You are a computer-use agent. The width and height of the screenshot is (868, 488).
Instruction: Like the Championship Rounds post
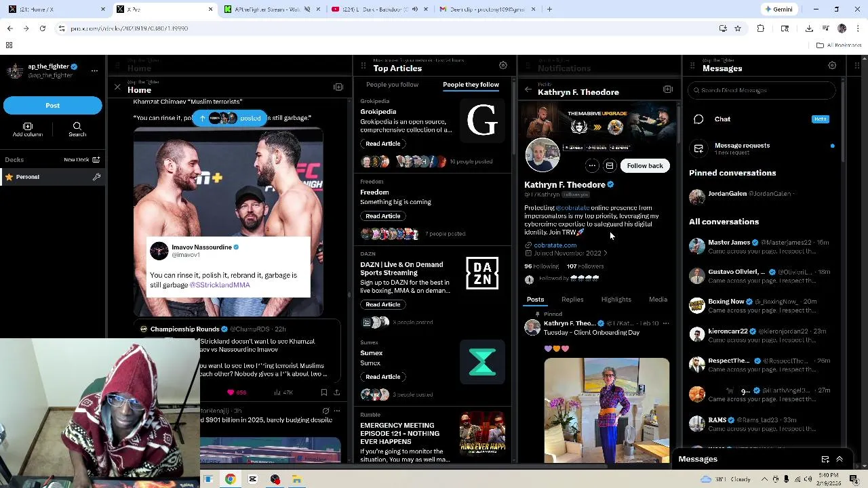tap(237, 392)
